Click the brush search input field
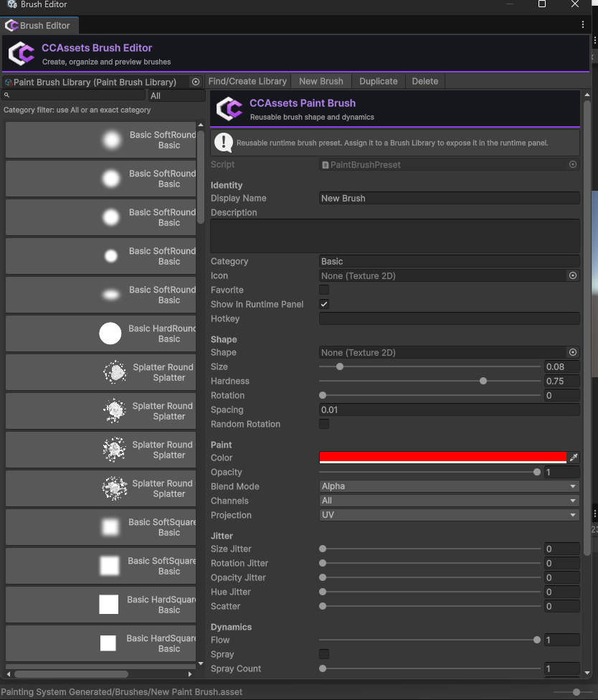This screenshot has width=598, height=700. (x=74, y=95)
